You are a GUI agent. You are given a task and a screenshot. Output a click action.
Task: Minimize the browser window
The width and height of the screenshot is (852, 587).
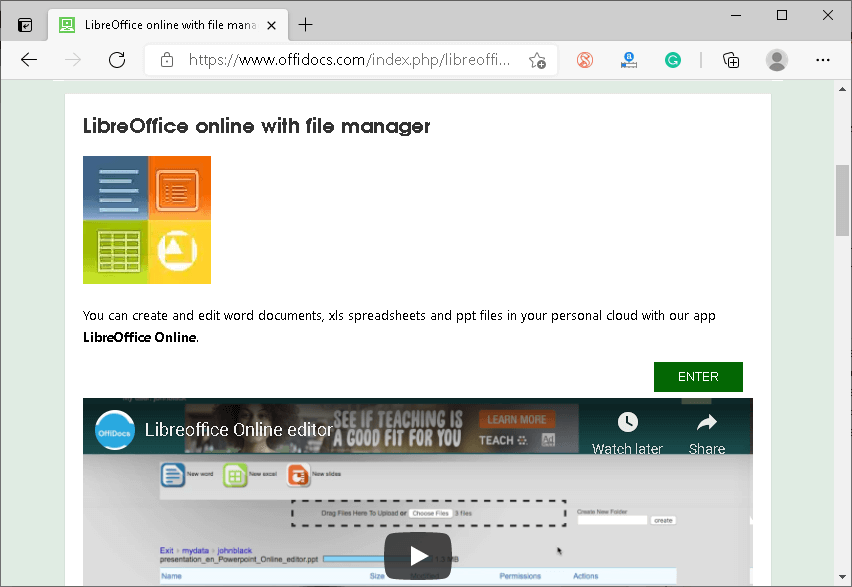736,15
